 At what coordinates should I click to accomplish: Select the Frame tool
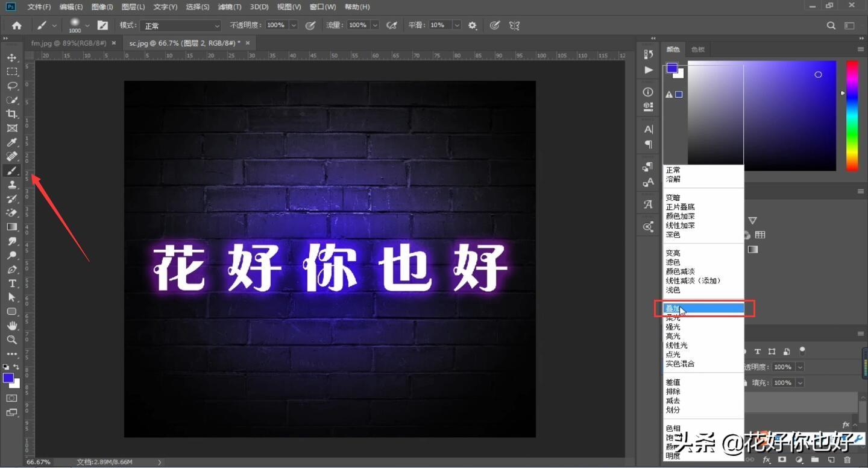point(11,128)
